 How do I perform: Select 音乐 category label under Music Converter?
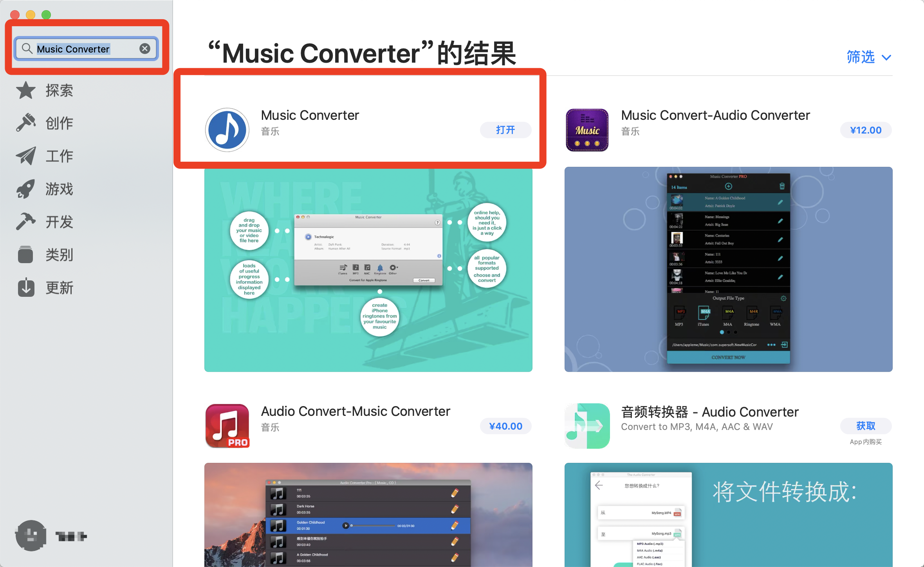[271, 131]
